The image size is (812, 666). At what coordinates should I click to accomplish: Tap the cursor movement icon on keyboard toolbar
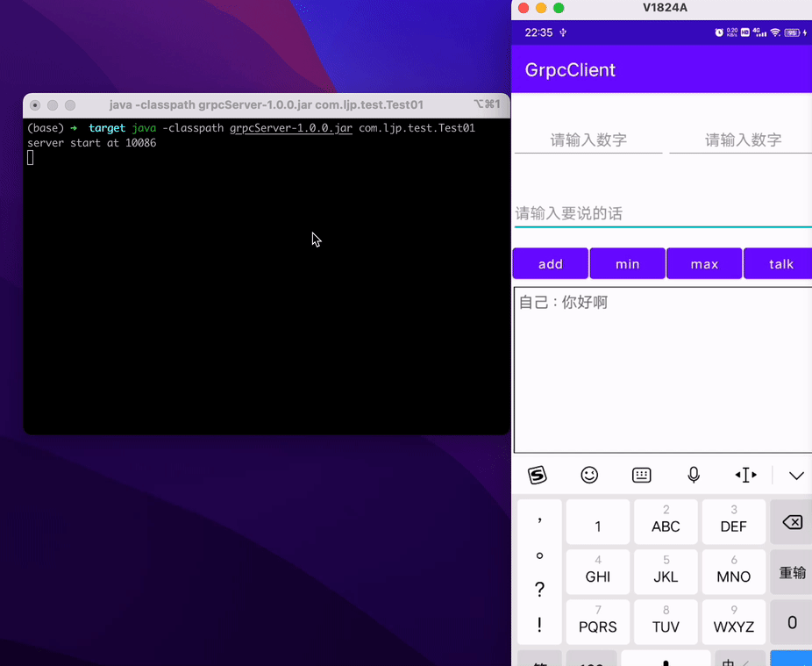(745, 475)
